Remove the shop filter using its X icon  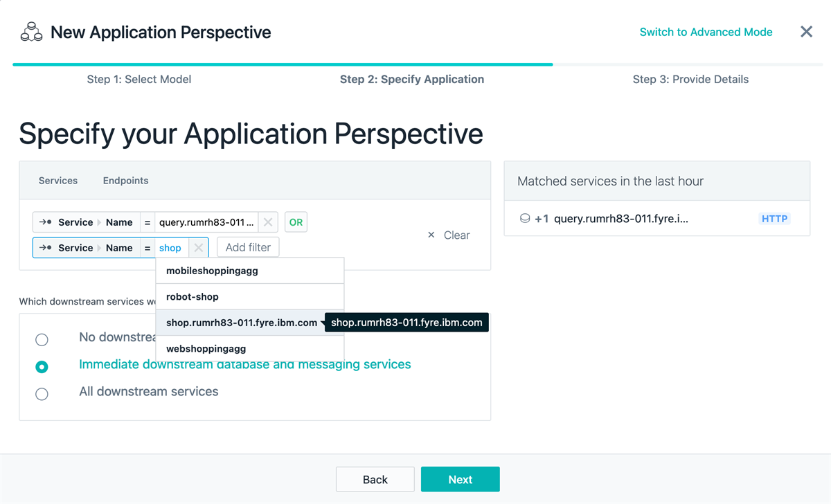click(197, 247)
